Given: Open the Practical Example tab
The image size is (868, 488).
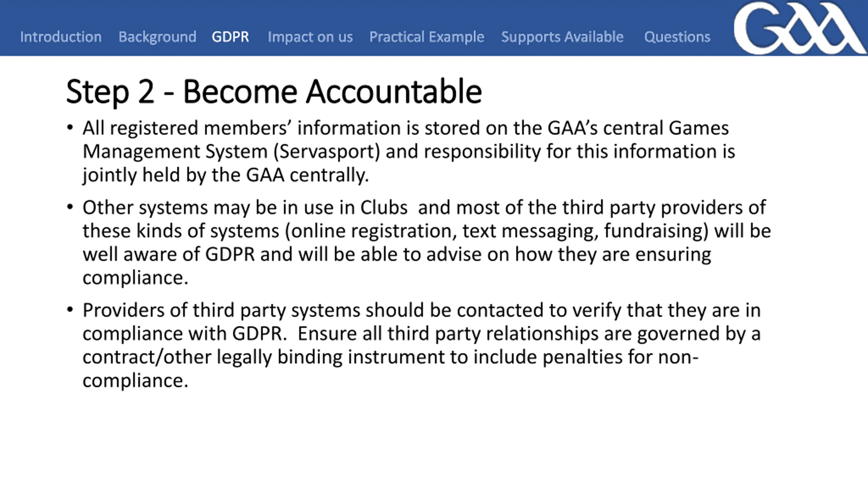Looking at the screenshot, I should pos(427,37).
